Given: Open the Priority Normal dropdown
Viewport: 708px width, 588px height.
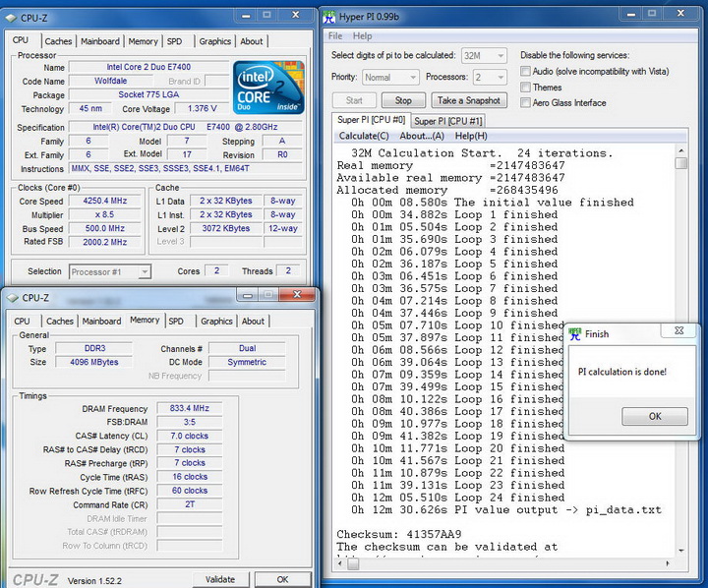Looking at the screenshot, I should pyautogui.click(x=390, y=78).
